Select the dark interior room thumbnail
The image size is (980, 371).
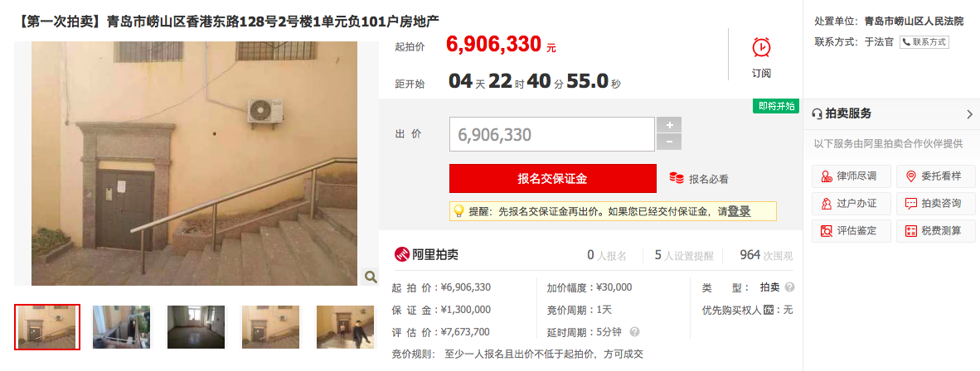[x=196, y=327]
